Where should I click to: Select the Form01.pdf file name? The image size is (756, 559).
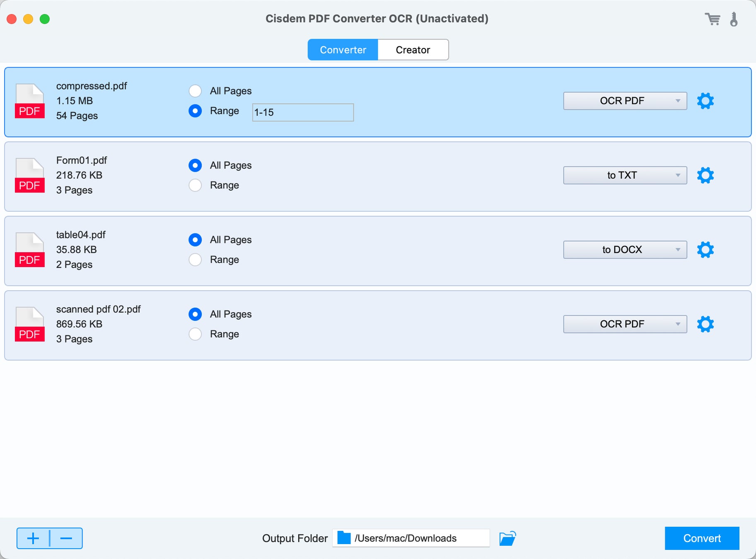click(x=82, y=160)
